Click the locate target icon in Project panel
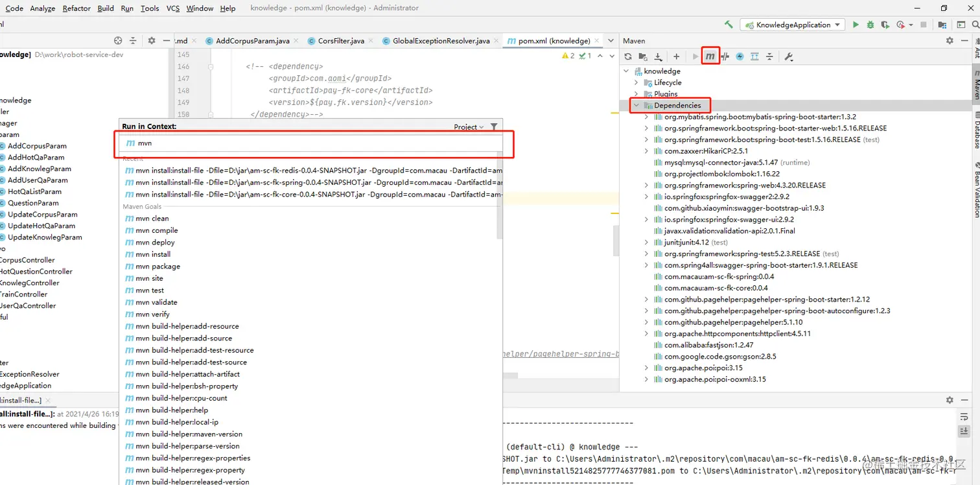Viewport: 980px width, 485px height. [118, 40]
